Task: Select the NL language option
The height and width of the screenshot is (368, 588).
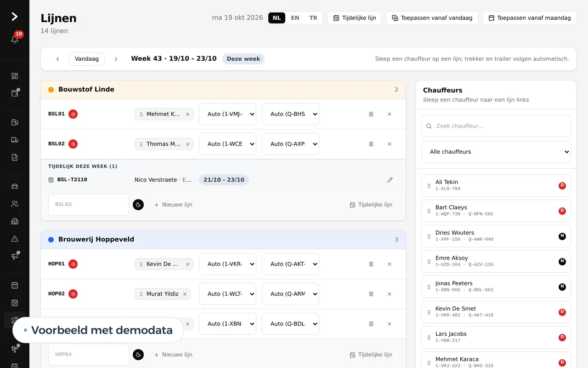Action: [x=277, y=18]
